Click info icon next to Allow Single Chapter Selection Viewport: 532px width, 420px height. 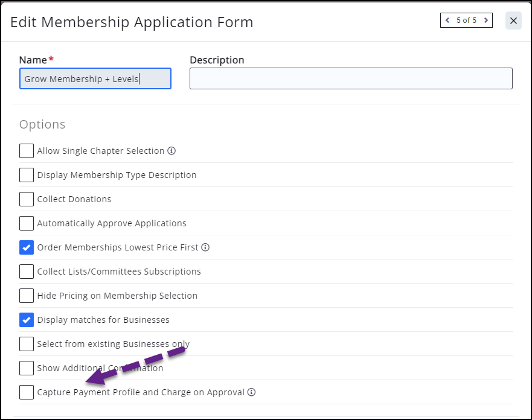click(x=171, y=151)
